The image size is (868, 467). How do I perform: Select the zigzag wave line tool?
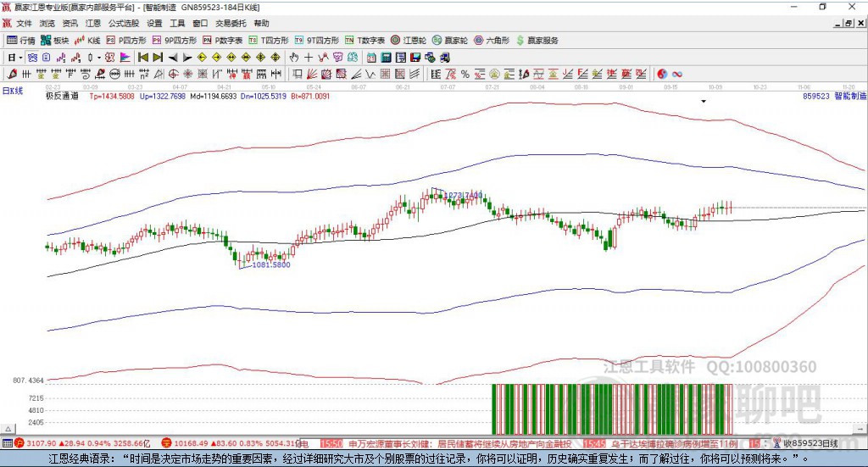click(370, 74)
